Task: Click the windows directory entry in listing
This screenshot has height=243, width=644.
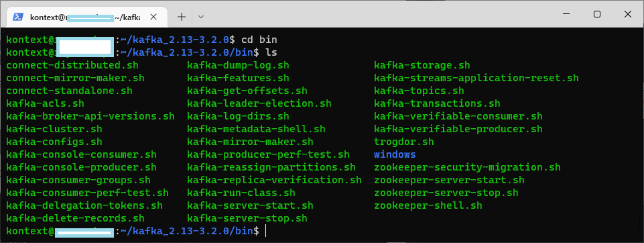Action: pyautogui.click(x=395, y=154)
